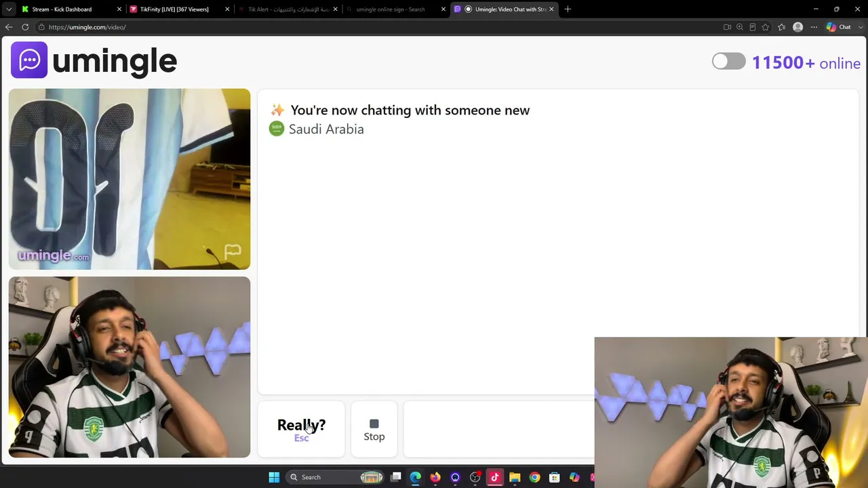
Task: Click the flag report icon on stranger video
Action: [x=233, y=252]
